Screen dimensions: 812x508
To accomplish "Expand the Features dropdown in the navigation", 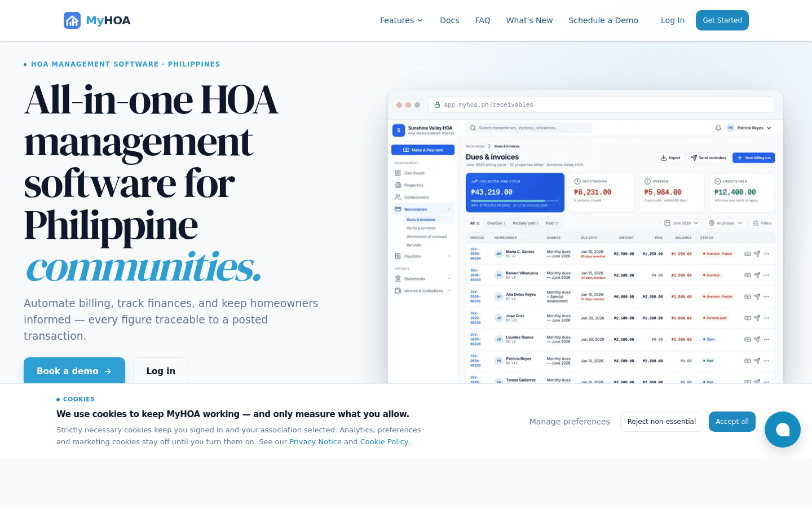I will 401,20.
